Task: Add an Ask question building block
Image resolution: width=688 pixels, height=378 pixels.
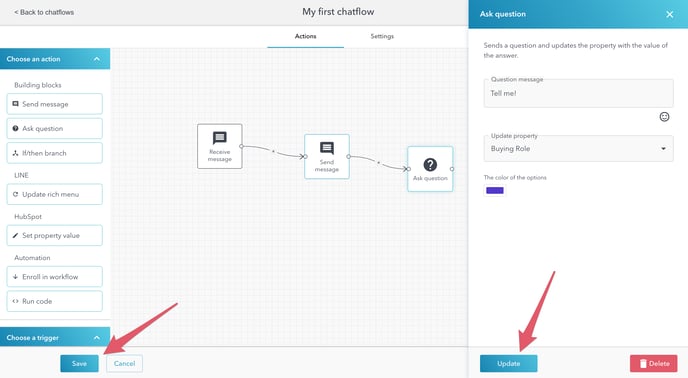Action: (x=55, y=129)
